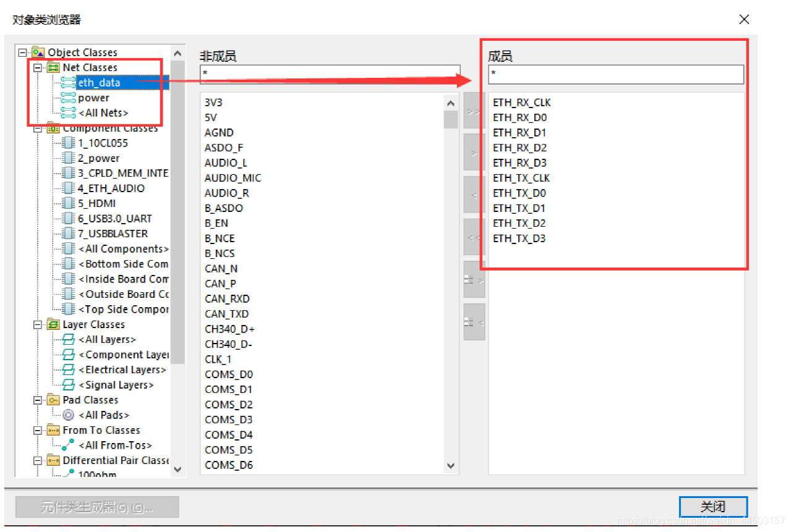Click the 5_HDMI component class icon
The height and width of the screenshot is (532, 791).
[x=69, y=203]
